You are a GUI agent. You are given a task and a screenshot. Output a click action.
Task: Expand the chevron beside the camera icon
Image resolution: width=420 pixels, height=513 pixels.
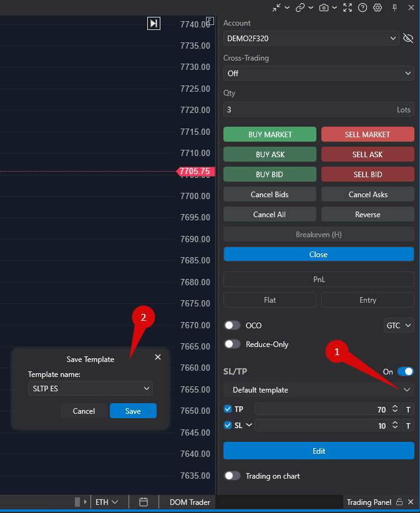[335, 7]
